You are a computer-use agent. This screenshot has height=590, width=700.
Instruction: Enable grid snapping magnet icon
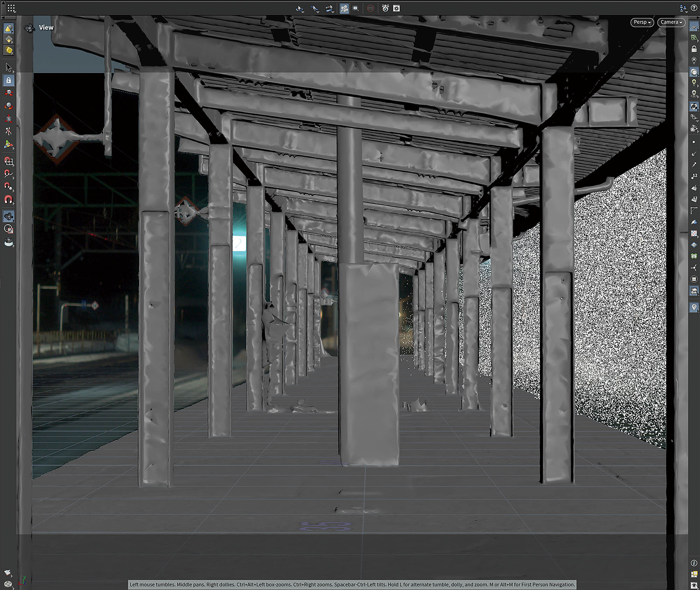coord(8,161)
